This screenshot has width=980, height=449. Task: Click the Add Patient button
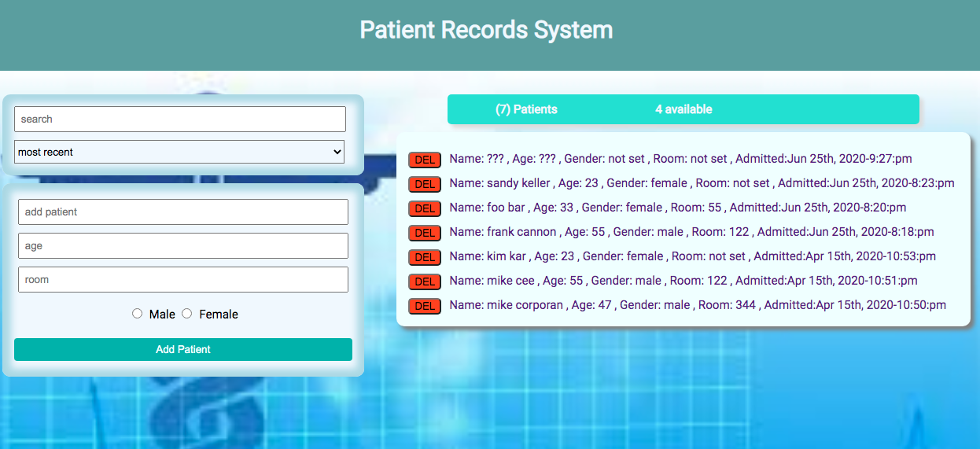183,349
